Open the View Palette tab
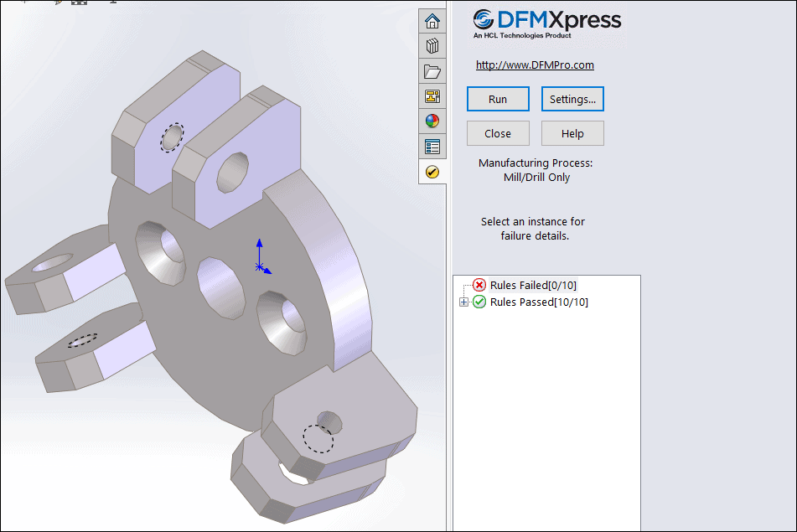 click(x=432, y=96)
